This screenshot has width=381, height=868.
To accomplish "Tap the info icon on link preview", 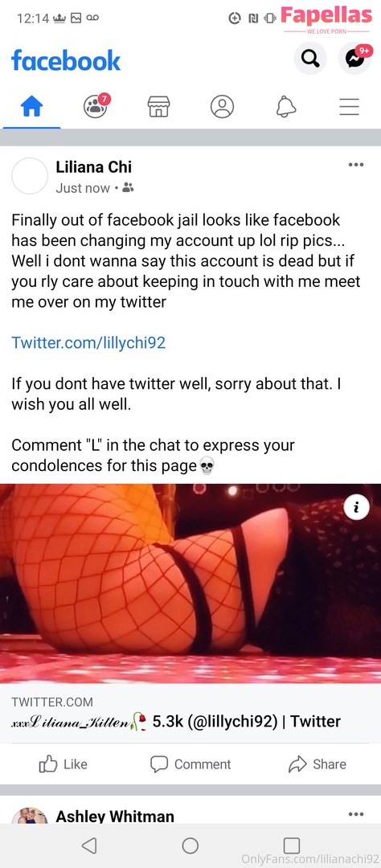I will (x=357, y=508).
